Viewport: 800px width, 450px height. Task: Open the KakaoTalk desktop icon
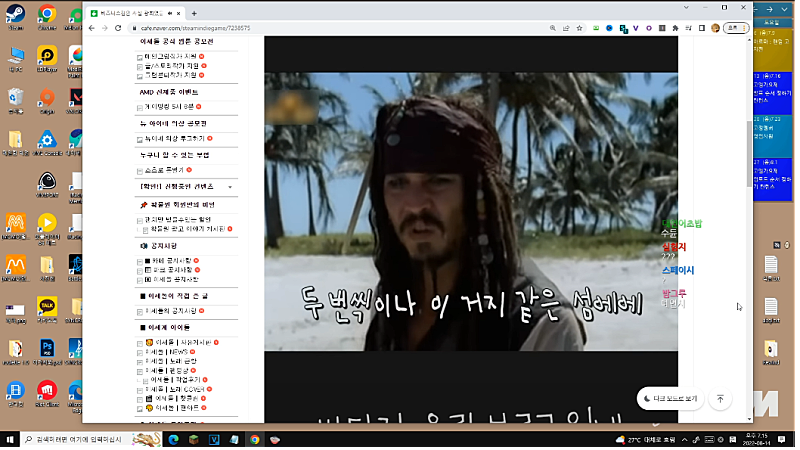pyautogui.click(x=47, y=310)
